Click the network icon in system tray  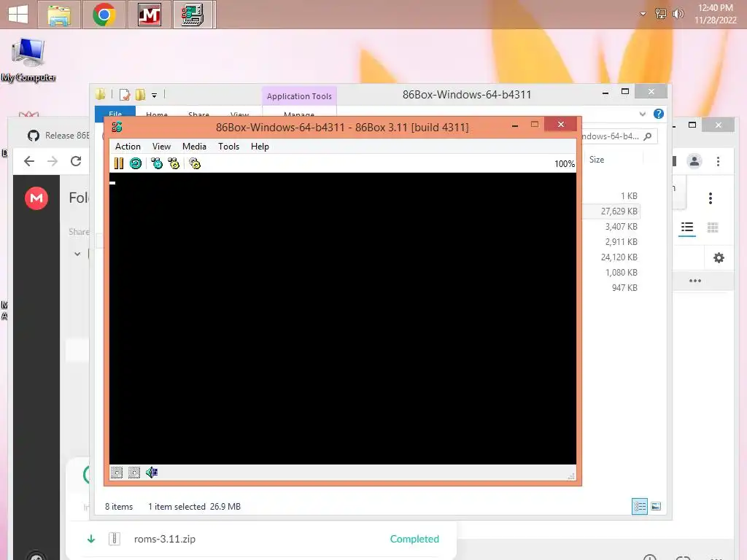[x=661, y=14]
